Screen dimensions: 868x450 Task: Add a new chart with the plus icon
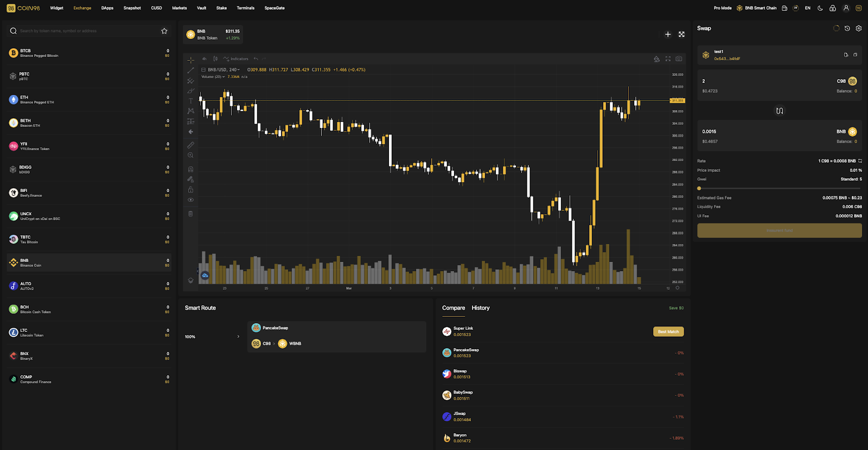(x=668, y=34)
